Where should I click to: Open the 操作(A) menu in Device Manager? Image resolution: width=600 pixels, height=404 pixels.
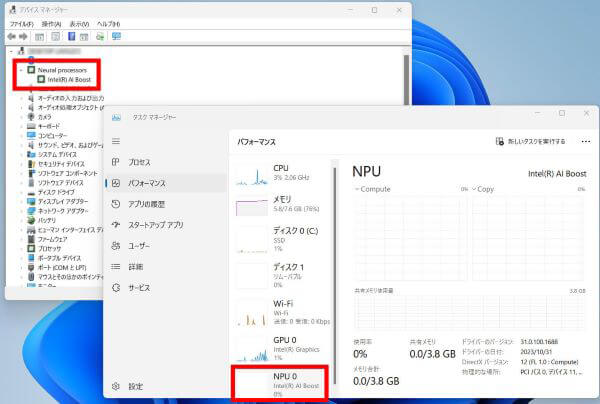(x=51, y=24)
